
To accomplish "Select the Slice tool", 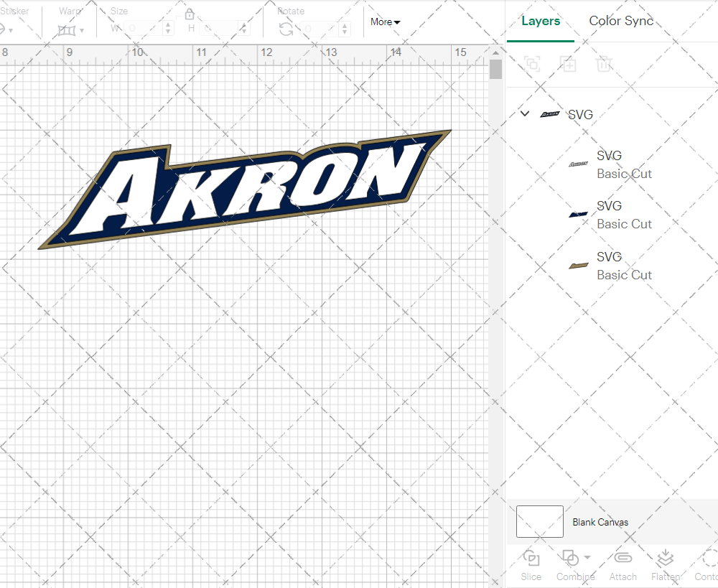I will tap(531, 564).
